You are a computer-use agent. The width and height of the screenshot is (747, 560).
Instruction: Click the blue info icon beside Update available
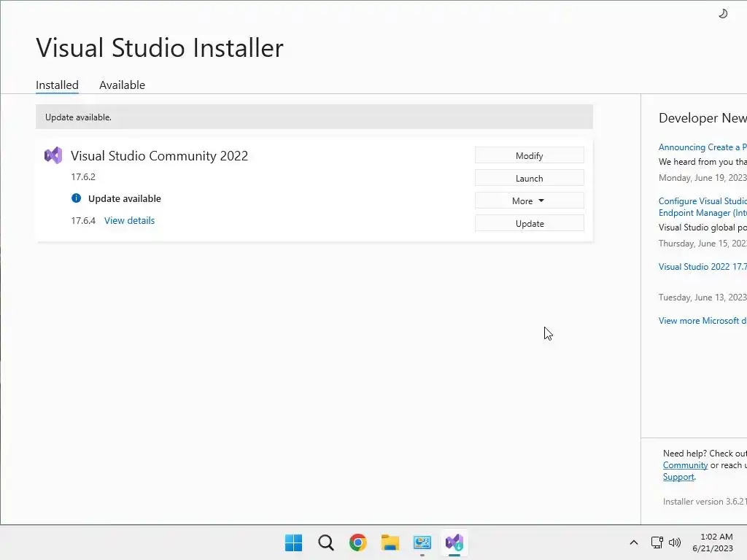pyautogui.click(x=76, y=198)
